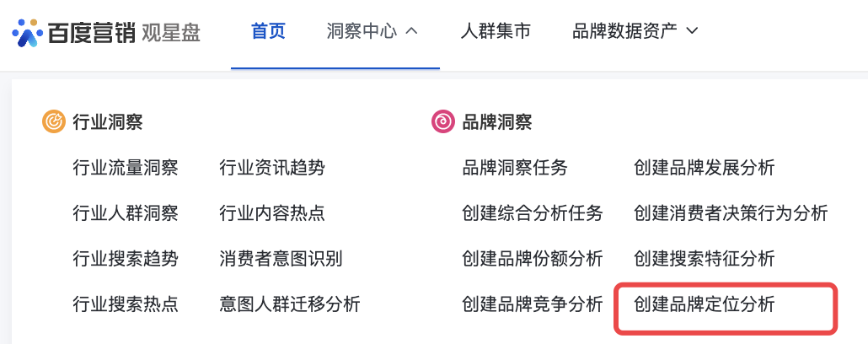This screenshot has height=344, width=868.
Task: Open 品牌洞察任务 list
Action: [x=515, y=168]
